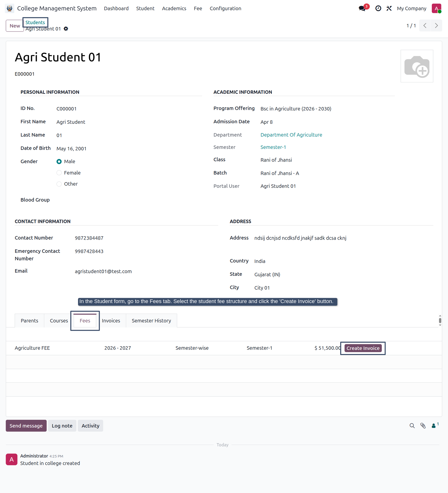Click the Activity button
Viewport: 448px width, 493px height.
[90, 426]
